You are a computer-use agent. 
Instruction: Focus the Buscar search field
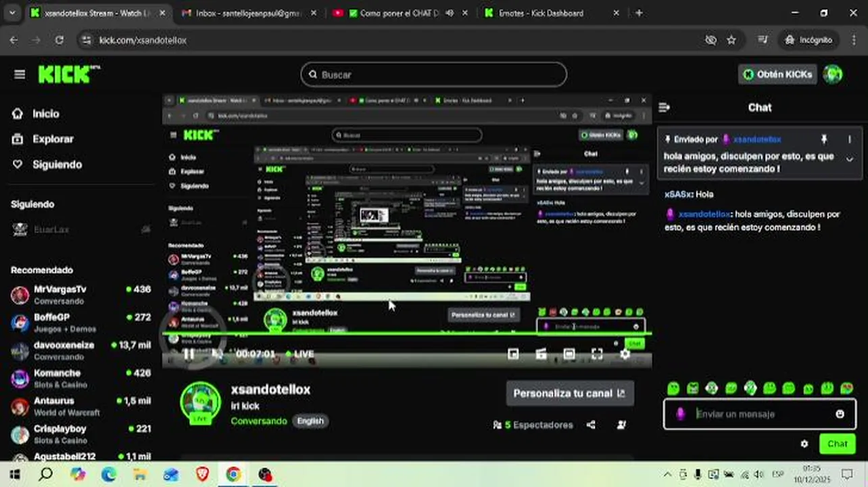[433, 74]
